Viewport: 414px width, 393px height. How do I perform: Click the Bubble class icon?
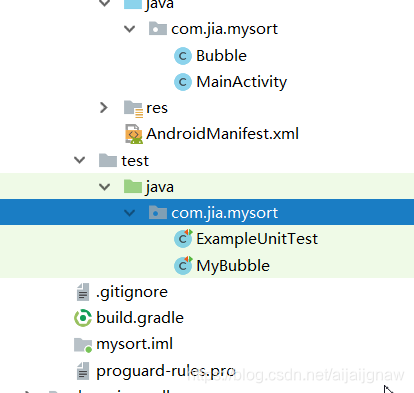point(183,56)
